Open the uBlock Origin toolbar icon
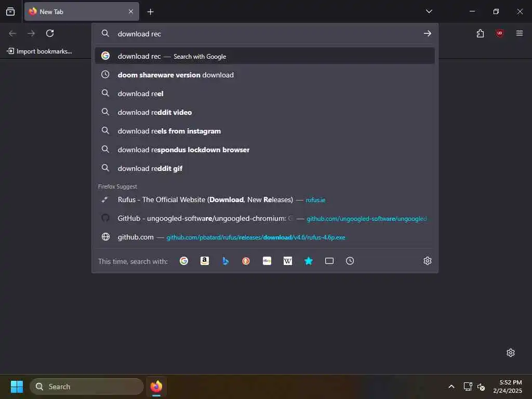 point(499,33)
